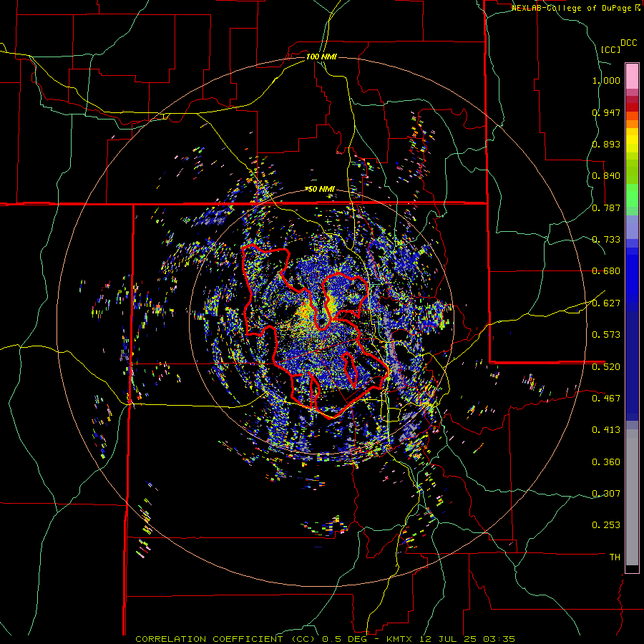Click the TH threshold label
This screenshot has width=644, height=644.
615,557
